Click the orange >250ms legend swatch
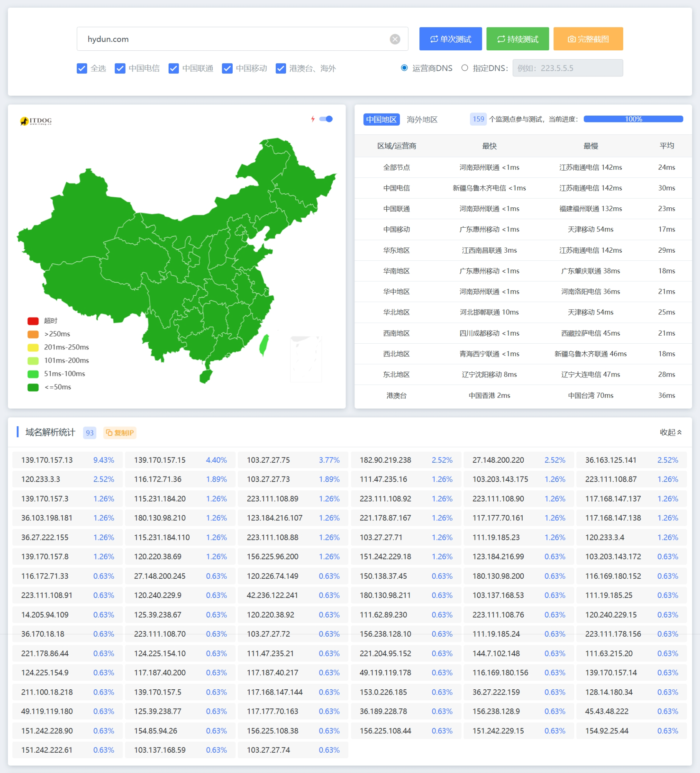 [x=33, y=334]
